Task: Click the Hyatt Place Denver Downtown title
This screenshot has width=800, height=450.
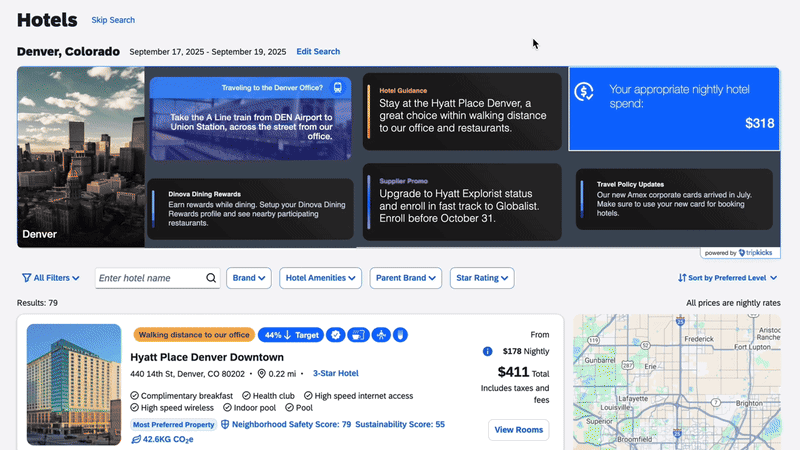Action: pyautogui.click(x=207, y=357)
